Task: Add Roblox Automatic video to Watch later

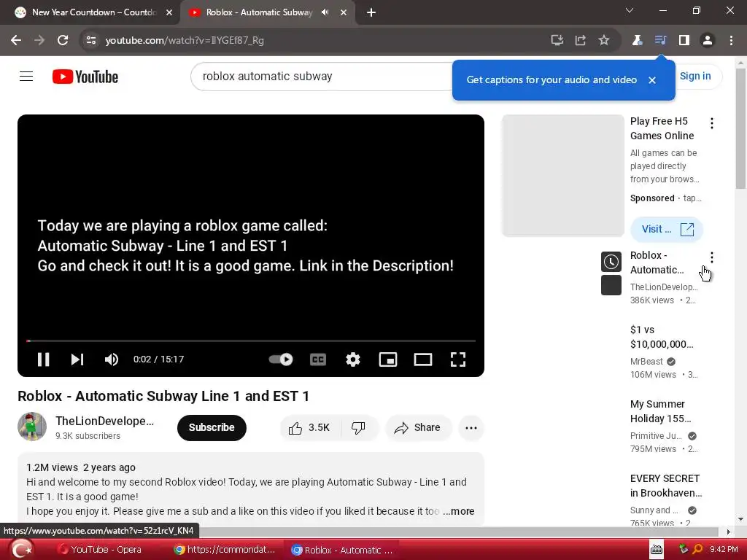Action: click(x=611, y=262)
